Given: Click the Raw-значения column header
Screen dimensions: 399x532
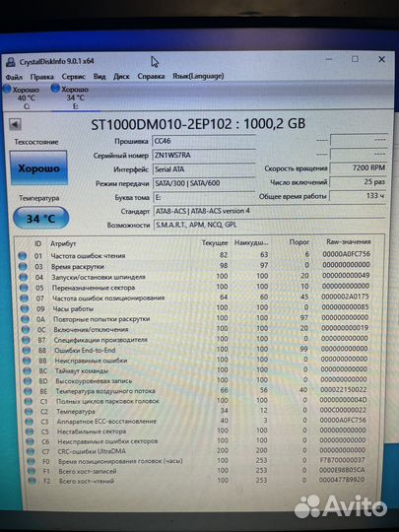Looking at the screenshot, I should click(x=348, y=242).
